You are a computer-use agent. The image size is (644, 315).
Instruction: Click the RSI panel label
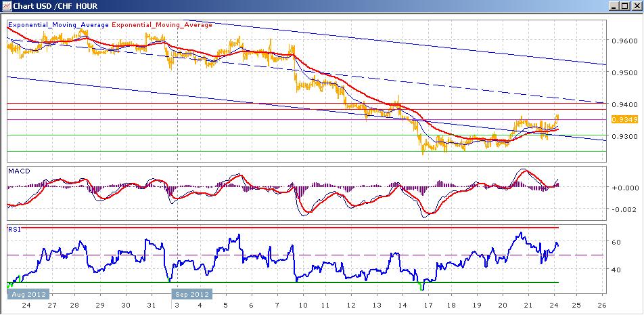14,229
